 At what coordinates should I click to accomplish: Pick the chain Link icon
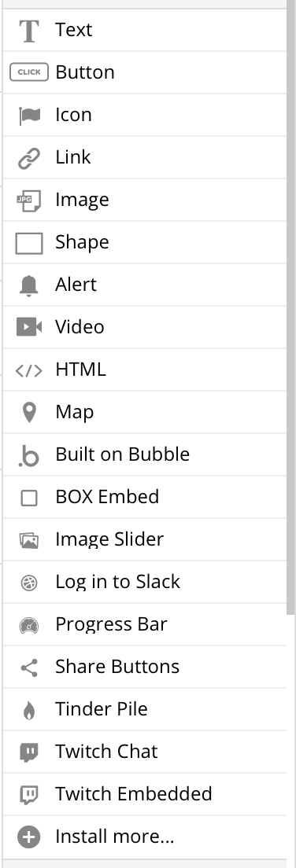click(x=29, y=158)
